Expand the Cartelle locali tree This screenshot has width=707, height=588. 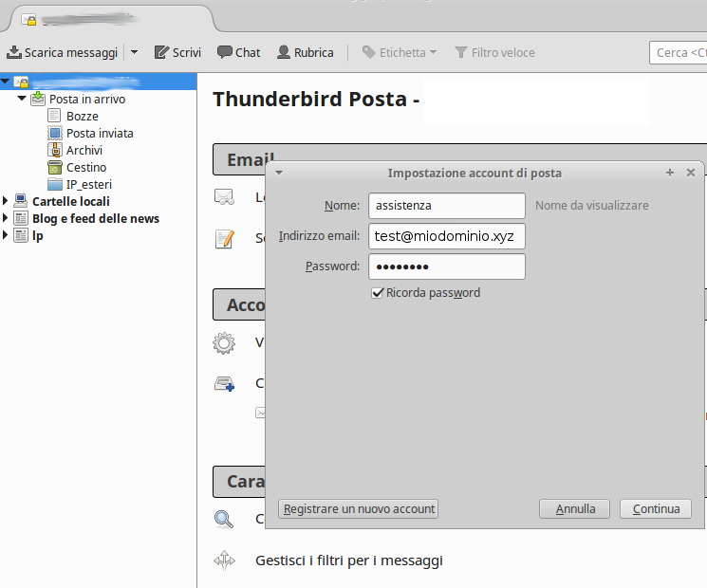6,201
